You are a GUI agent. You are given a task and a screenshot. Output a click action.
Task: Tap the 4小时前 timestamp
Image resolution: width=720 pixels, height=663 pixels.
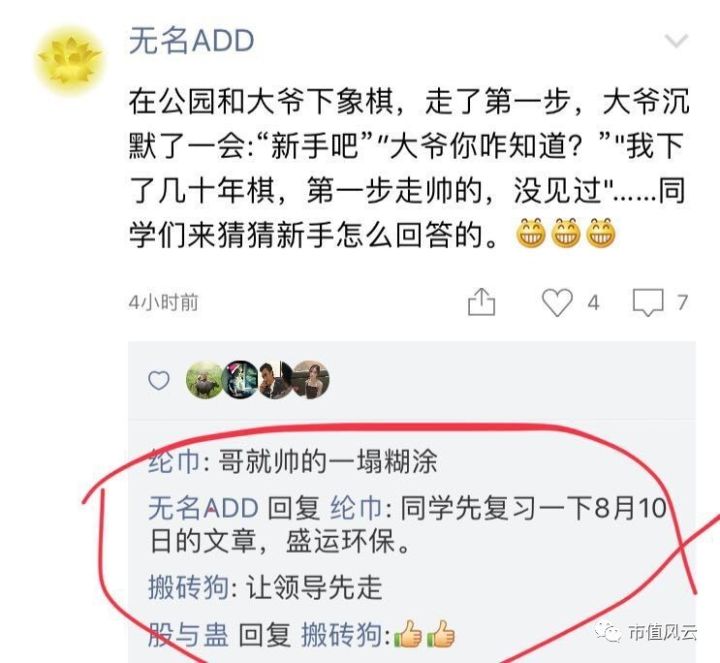163,303
